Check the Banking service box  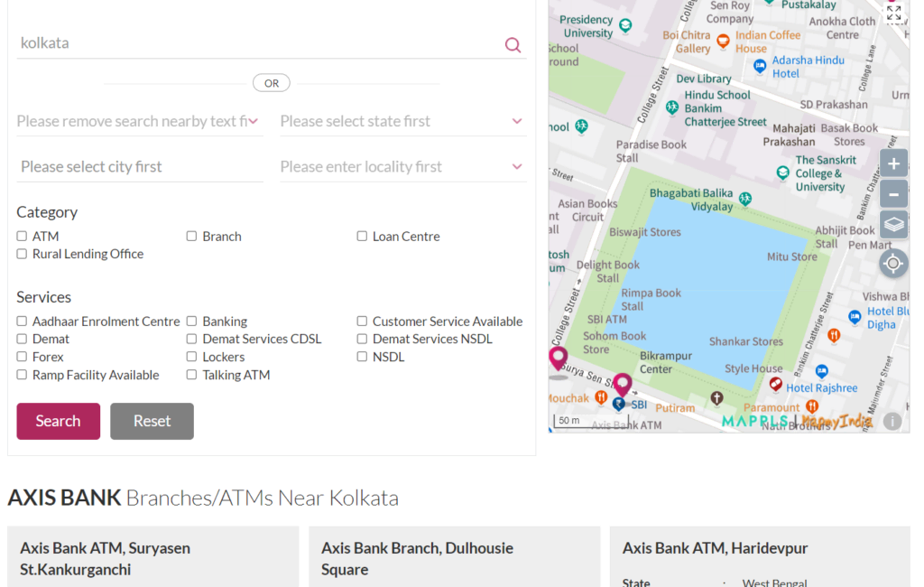(x=191, y=321)
